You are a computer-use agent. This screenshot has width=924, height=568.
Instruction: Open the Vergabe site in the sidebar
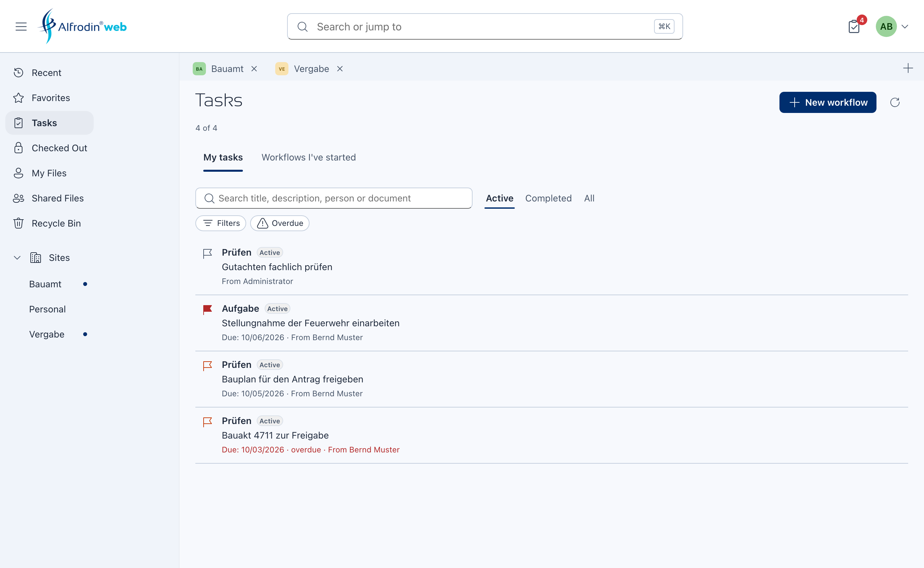pos(47,334)
